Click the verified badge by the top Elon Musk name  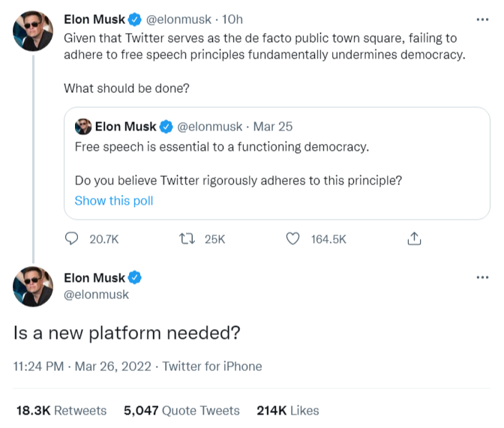click(135, 19)
